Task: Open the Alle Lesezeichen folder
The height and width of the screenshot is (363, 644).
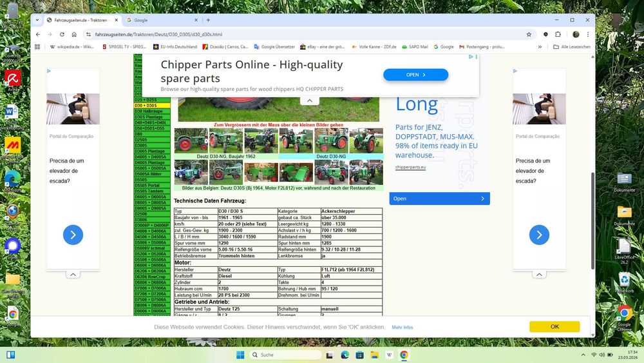Action: point(572,47)
